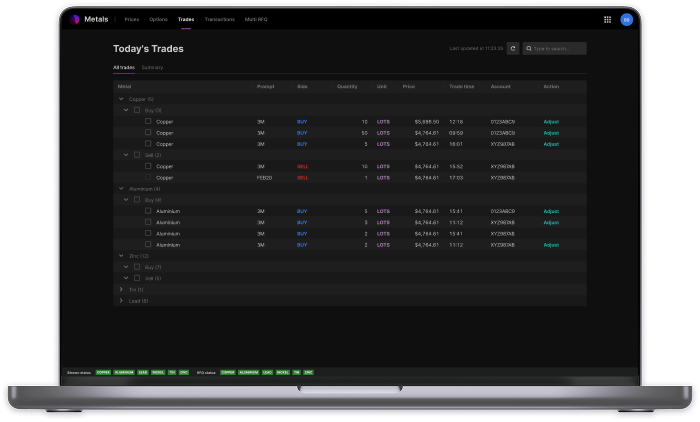700x422 pixels.
Task: Expand the Tin group row
Action: (x=121, y=289)
